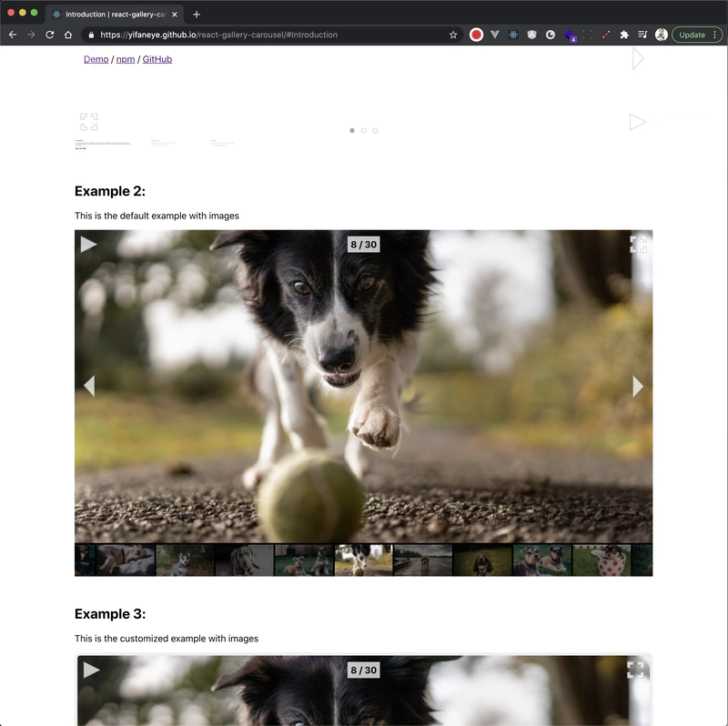Select the Introduction react-gallery-carousel browser tab
Image resolution: width=728 pixels, height=726 pixels.
tap(109, 15)
